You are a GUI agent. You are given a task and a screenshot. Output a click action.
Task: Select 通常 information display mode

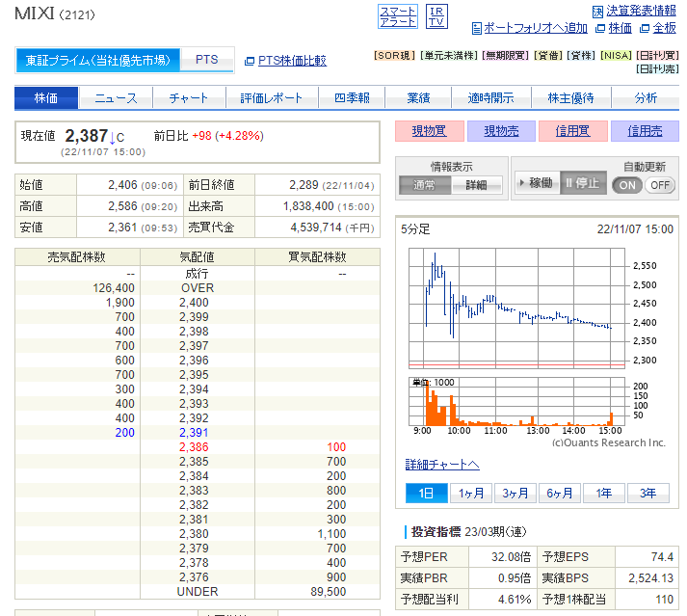tap(425, 185)
